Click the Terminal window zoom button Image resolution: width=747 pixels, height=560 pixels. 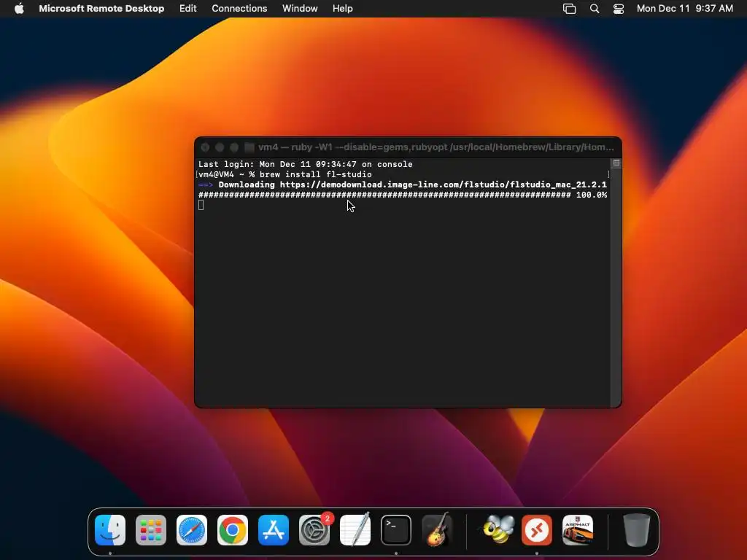coord(234,147)
